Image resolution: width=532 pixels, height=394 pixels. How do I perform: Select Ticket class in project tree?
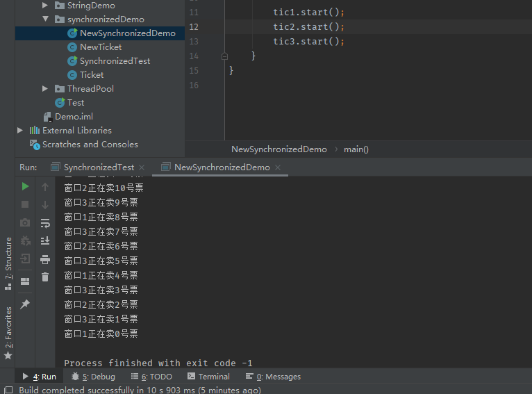pos(92,75)
